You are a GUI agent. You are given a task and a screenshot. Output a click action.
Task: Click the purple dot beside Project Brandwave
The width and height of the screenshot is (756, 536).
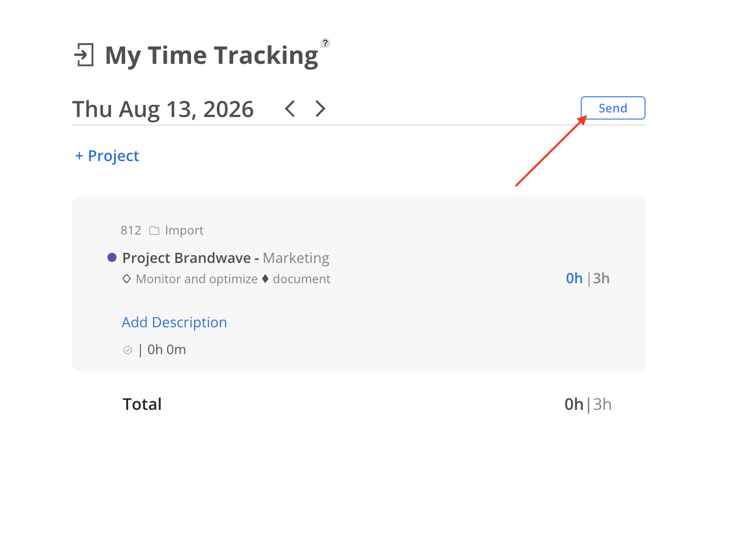tap(112, 257)
